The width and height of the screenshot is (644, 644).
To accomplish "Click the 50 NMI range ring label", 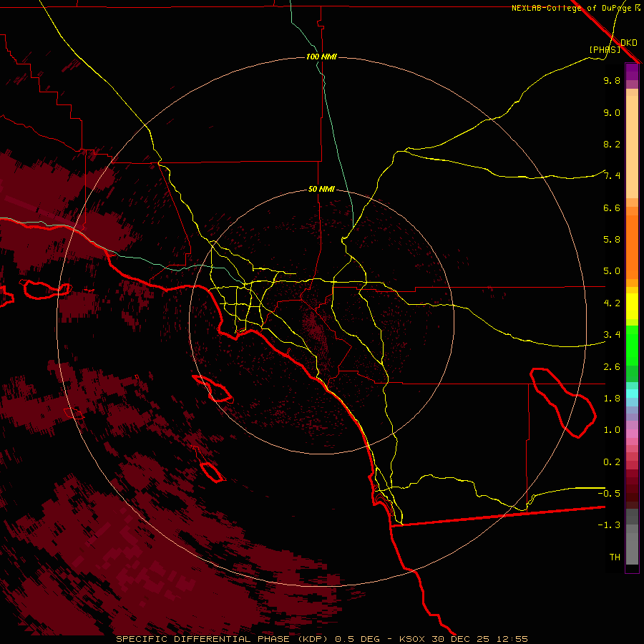I will [321, 189].
